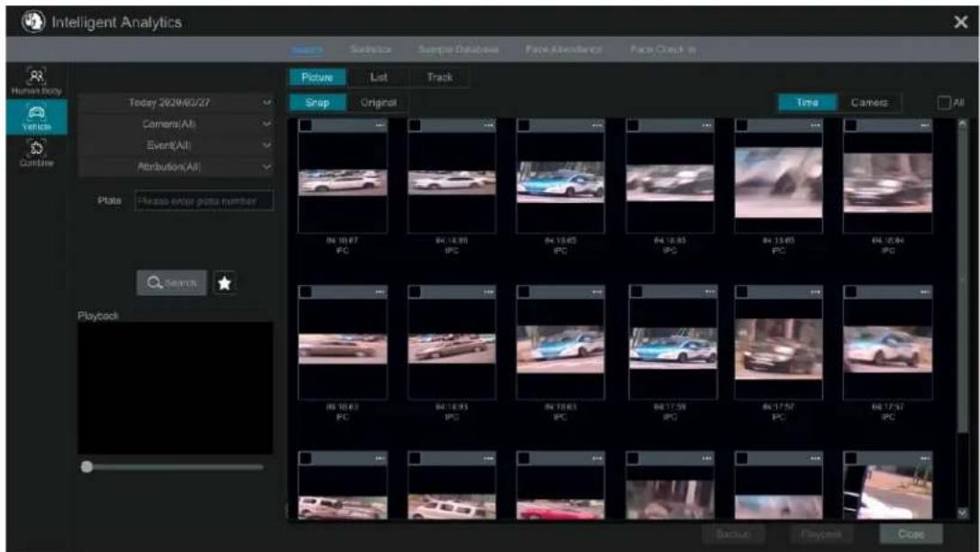Show Snap images

click(x=317, y=103)
